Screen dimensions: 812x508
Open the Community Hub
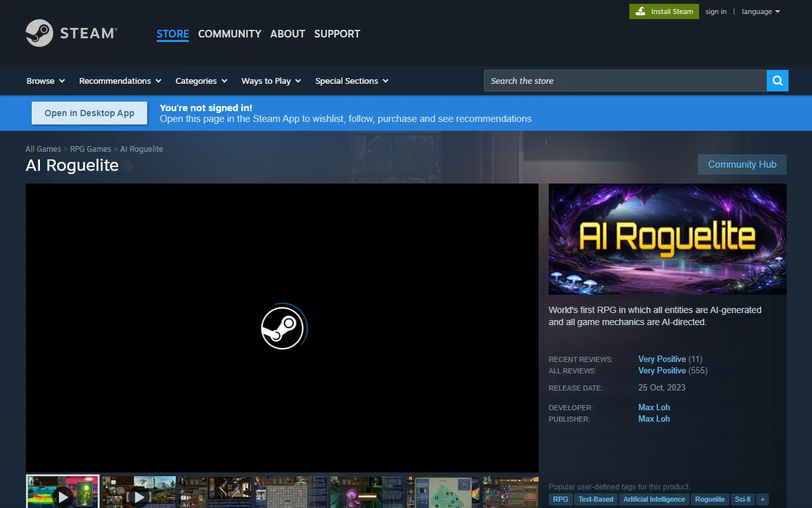[742, 164]
